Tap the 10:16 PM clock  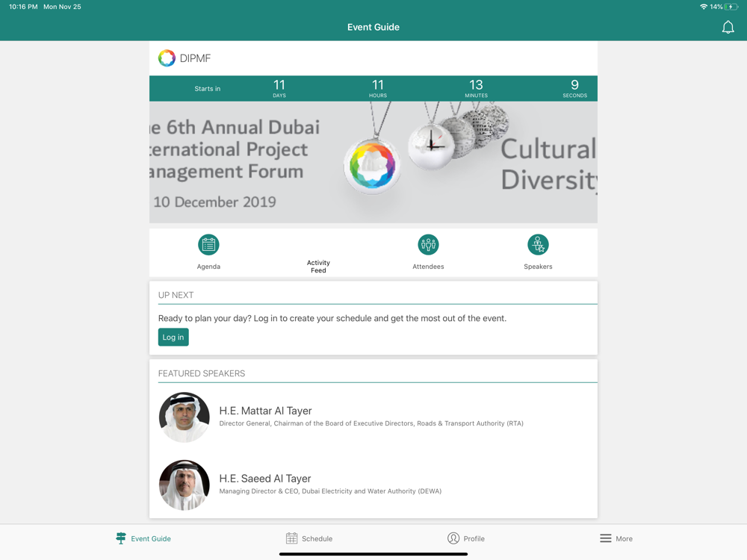point(23,7)
